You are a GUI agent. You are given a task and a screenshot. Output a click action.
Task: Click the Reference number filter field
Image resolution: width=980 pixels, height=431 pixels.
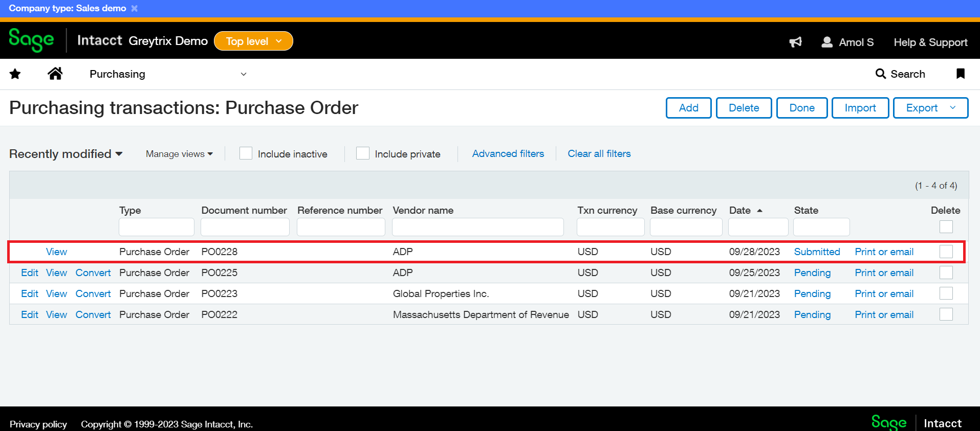pyautogui.click(x=341, y=227)
